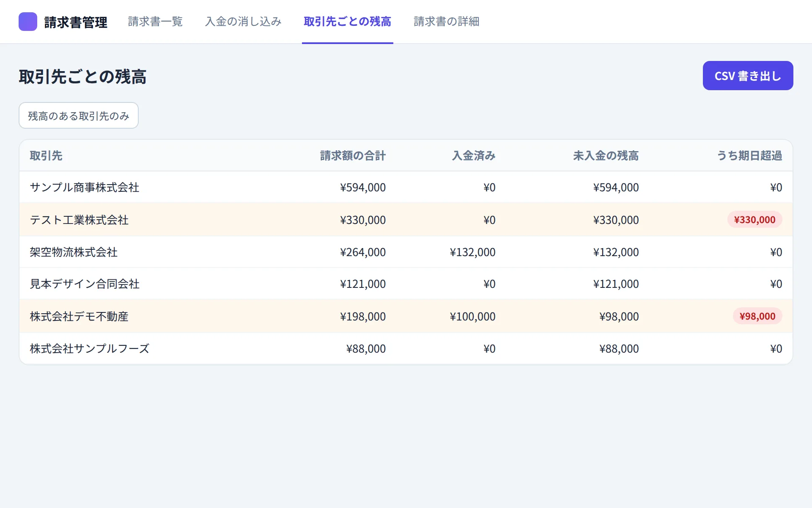Click the page heading 取引先ごとの残高

pyautogui.click(x=82, y=77)
